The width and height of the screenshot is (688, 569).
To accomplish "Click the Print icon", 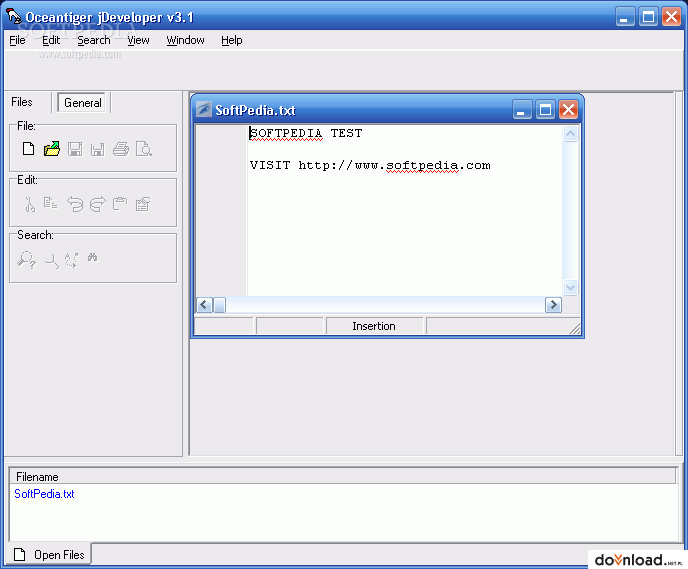I will coord(121,149).
